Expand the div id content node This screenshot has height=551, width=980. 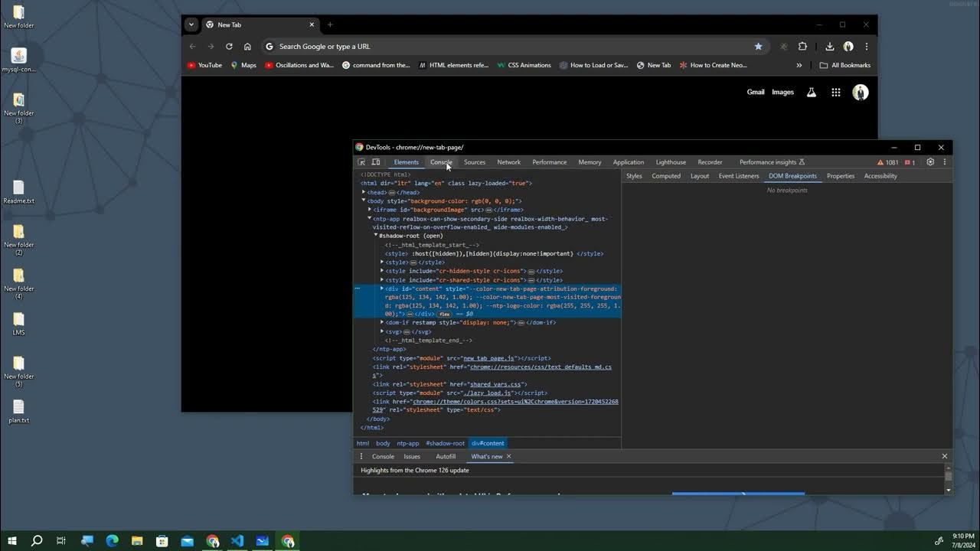382,289
